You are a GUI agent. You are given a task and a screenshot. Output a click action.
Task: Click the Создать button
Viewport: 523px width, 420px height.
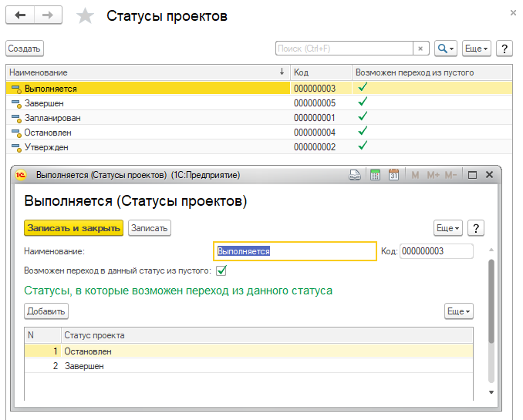pyautogui.click(x=25, y=49)
